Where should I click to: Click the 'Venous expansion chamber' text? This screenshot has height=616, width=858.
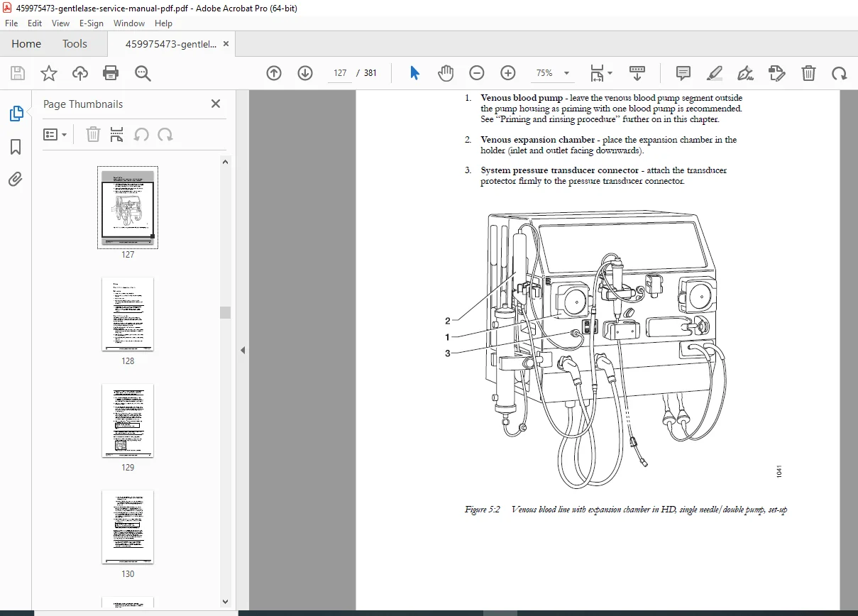tap(538, 140)
